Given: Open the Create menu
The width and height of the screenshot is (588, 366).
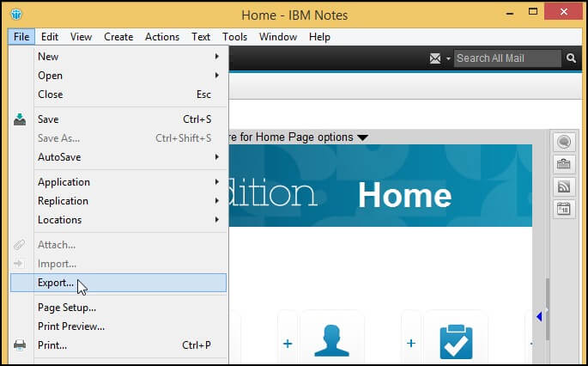Looking at the screenshot, I should [118, 37].
